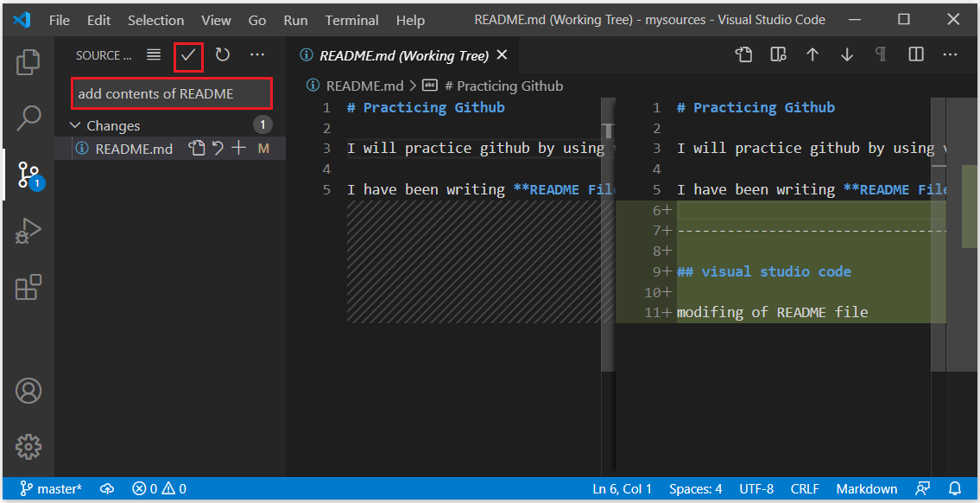This screenshot has width=980, height=503.
Task: Open the Selection menu
Action: click(x=155, y=20)
